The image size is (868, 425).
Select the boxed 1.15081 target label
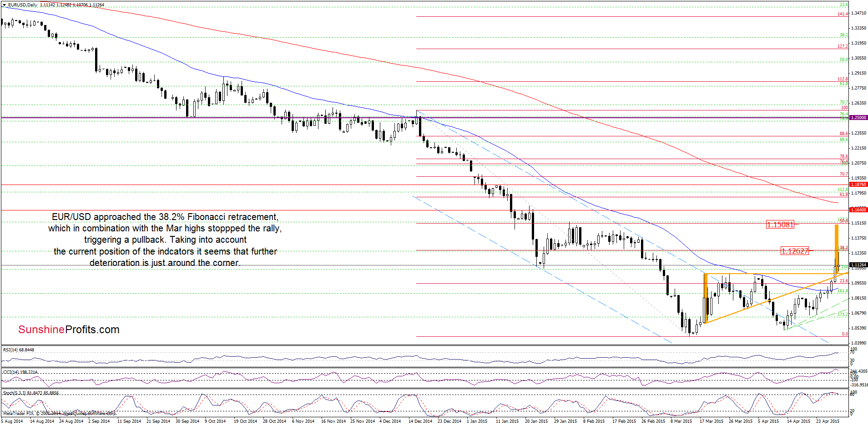click(x=780, y=225)
